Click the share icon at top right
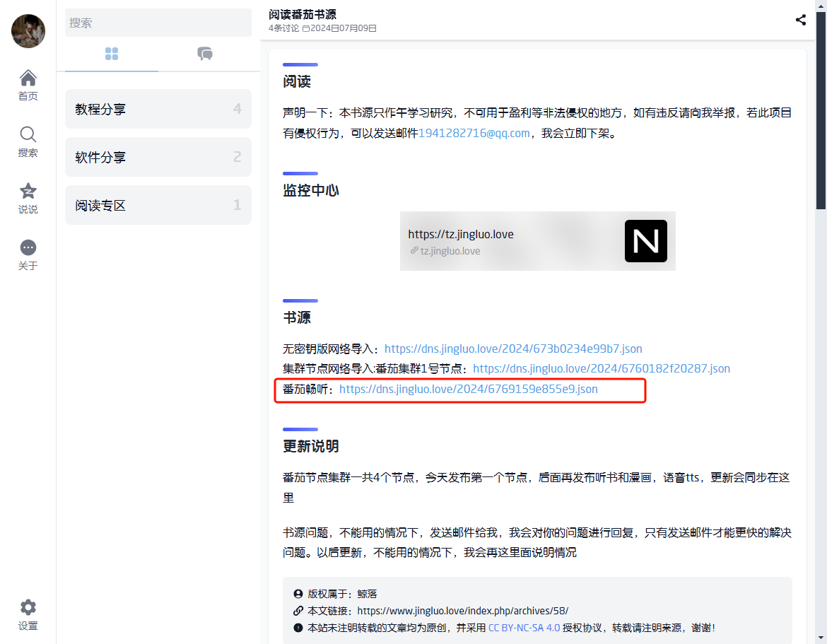The image size is (827, 644). (801, 20)
